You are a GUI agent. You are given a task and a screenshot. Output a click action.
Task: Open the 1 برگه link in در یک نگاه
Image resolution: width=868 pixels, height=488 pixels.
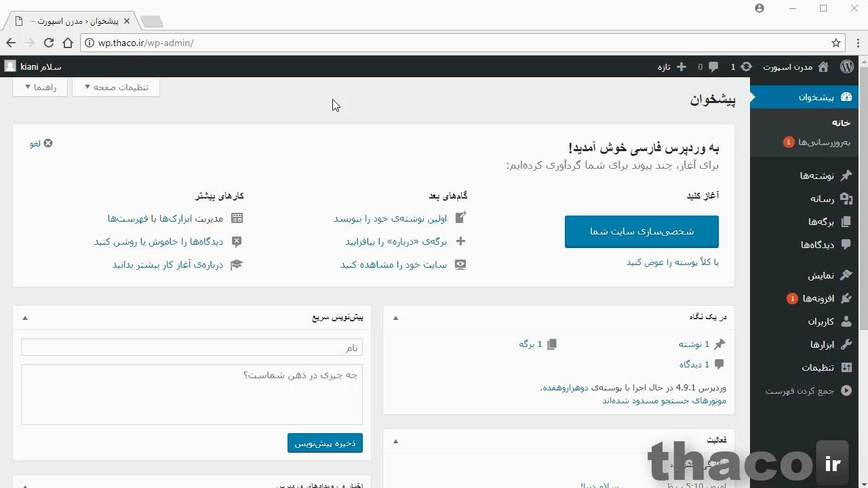click(x=530, y=344)
